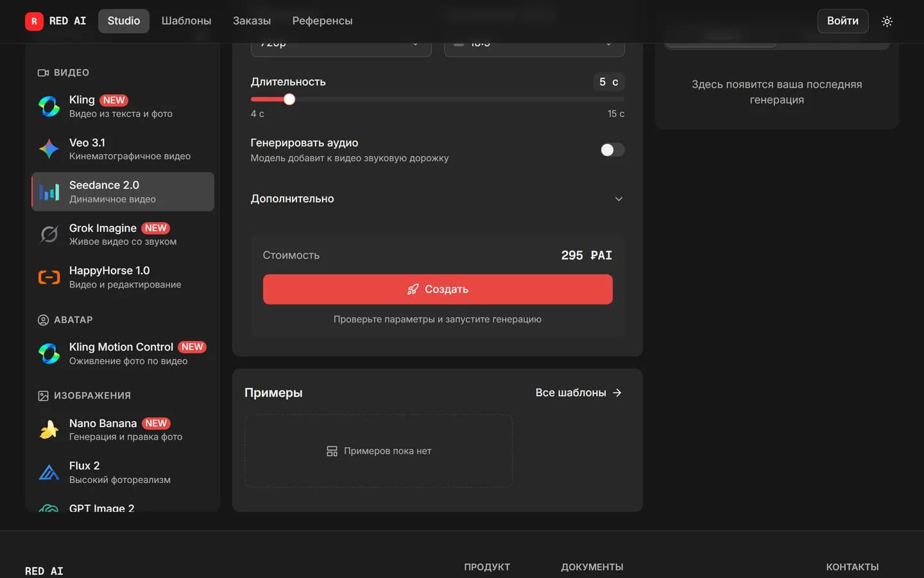The image size is (924, 578).
Task: Choose Nano Banana image model
Action: pyautogui.click(x=123, y=429)
